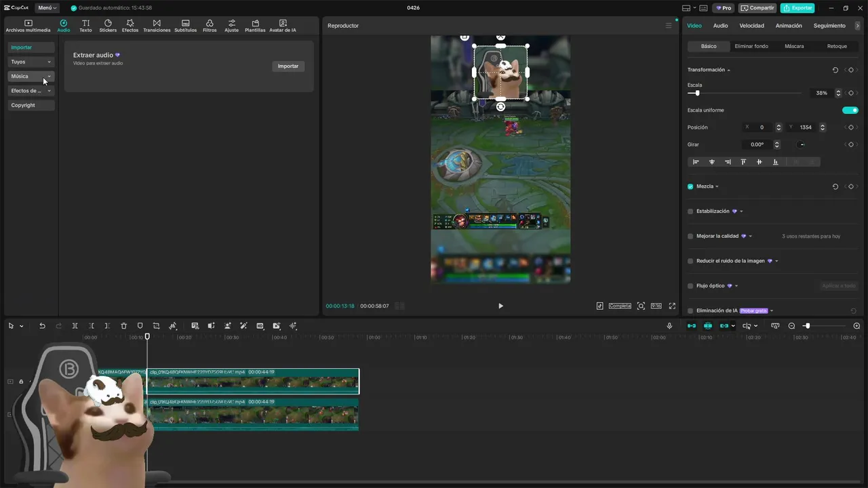This screenshot has width=868, height=488.
Task: Switch to the Animación tab
Action: [x=789, y=26]
